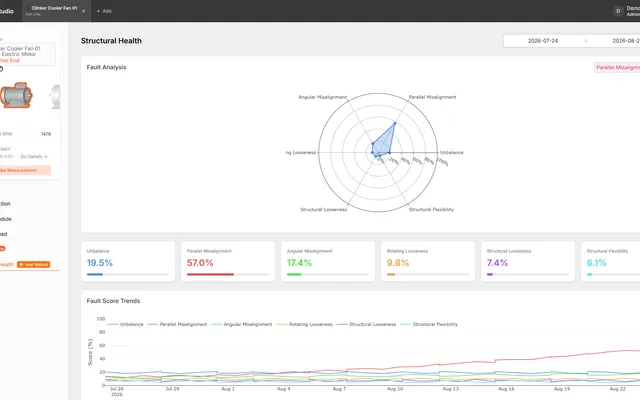
Task: Click the Take Measurement button
Action: tap(24, 170)
